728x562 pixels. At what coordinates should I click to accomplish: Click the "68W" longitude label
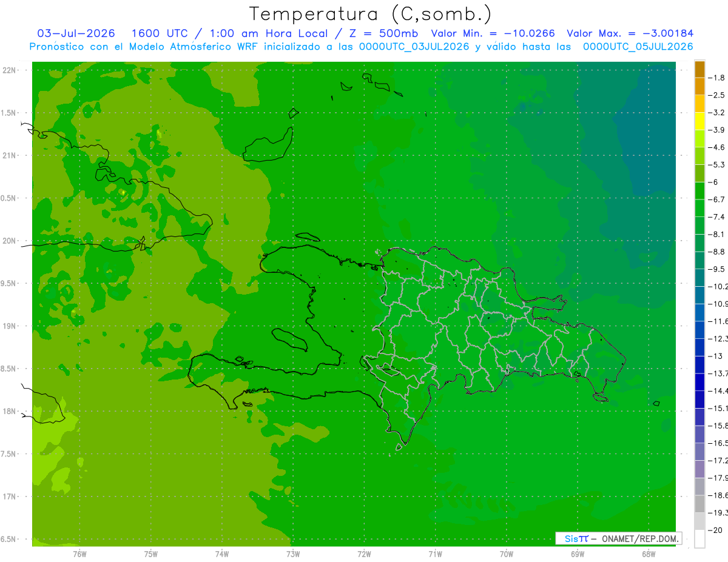point(649,554)
